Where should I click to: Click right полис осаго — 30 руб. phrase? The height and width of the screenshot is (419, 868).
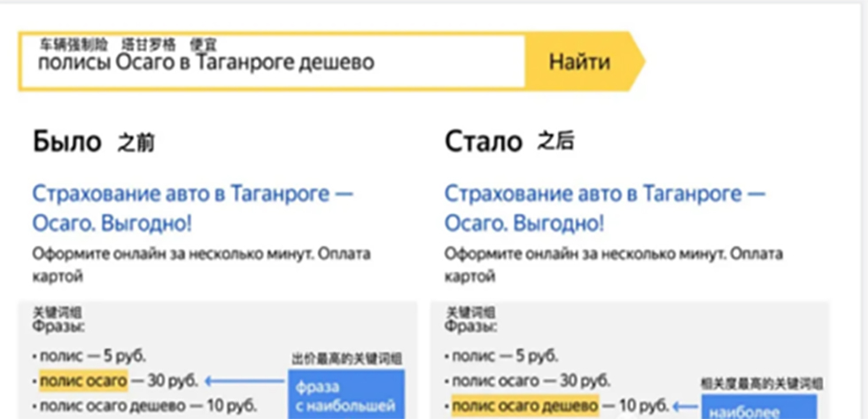tap(530, 381)
